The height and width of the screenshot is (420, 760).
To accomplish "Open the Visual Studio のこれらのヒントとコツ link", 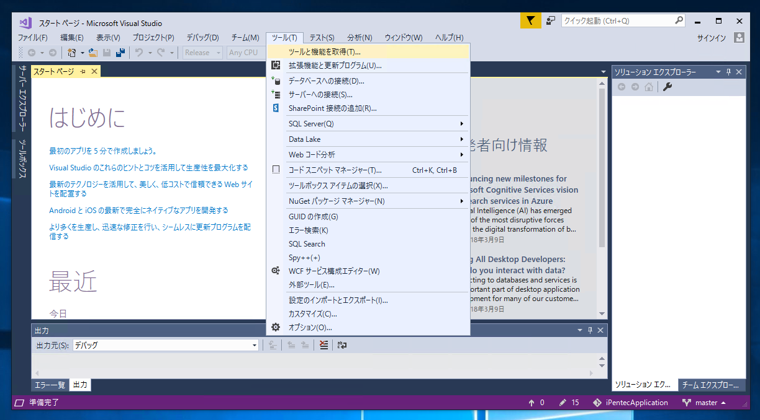I will pos(148,168).
